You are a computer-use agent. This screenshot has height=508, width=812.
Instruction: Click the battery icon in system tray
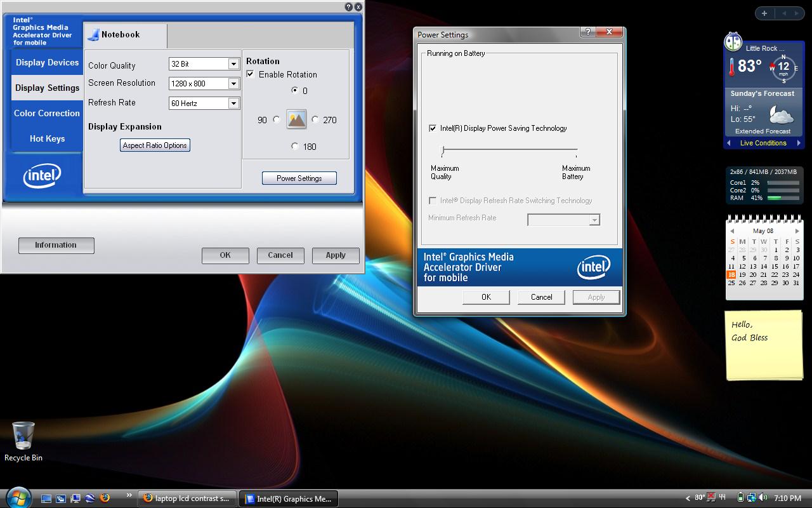pos(740,498)
